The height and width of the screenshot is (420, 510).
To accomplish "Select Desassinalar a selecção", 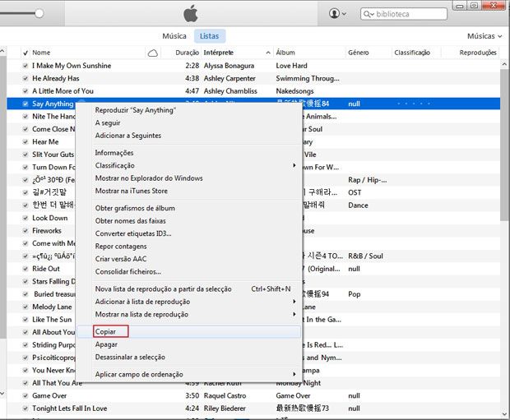I will point(130,357).
